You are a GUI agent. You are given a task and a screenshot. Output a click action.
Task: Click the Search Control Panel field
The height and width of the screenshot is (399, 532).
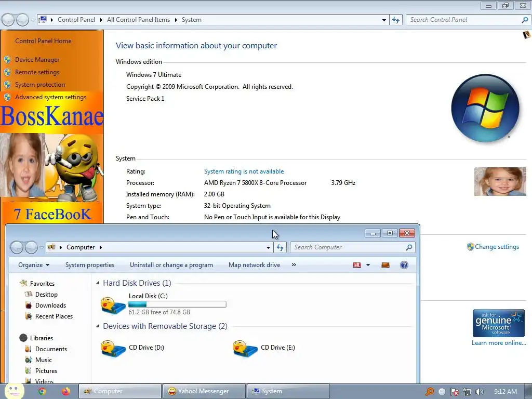(468, 20)
